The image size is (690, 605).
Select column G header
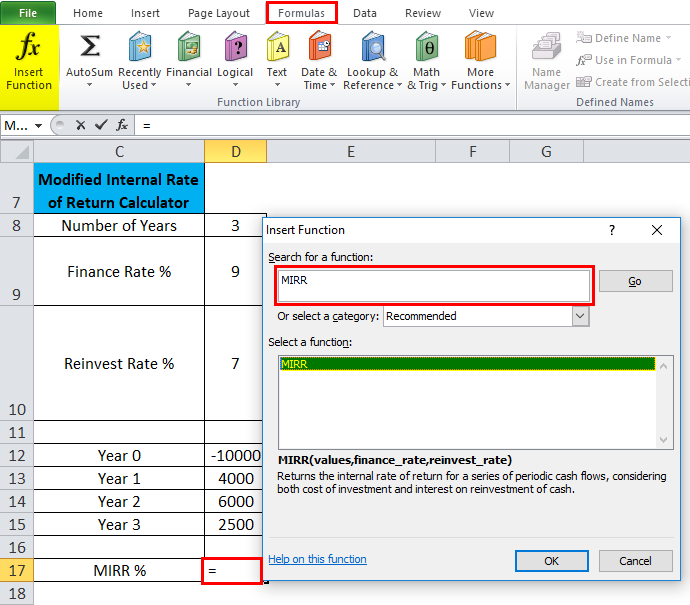(546, 152)
